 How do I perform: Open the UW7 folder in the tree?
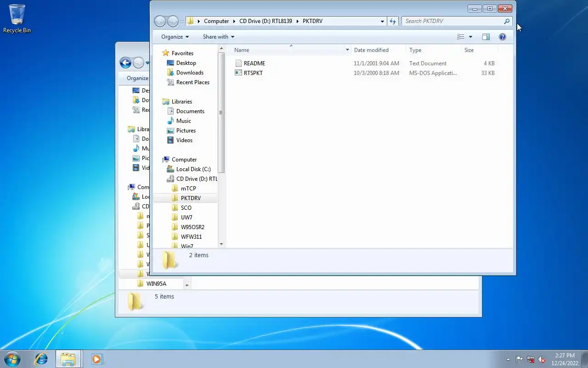pos(186,218)
